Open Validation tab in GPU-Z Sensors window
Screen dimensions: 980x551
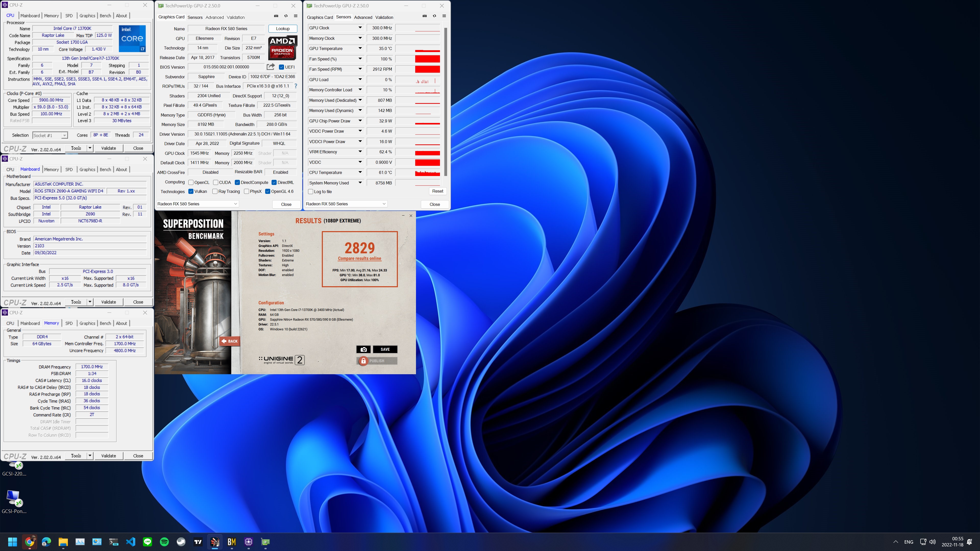point(384,17)
